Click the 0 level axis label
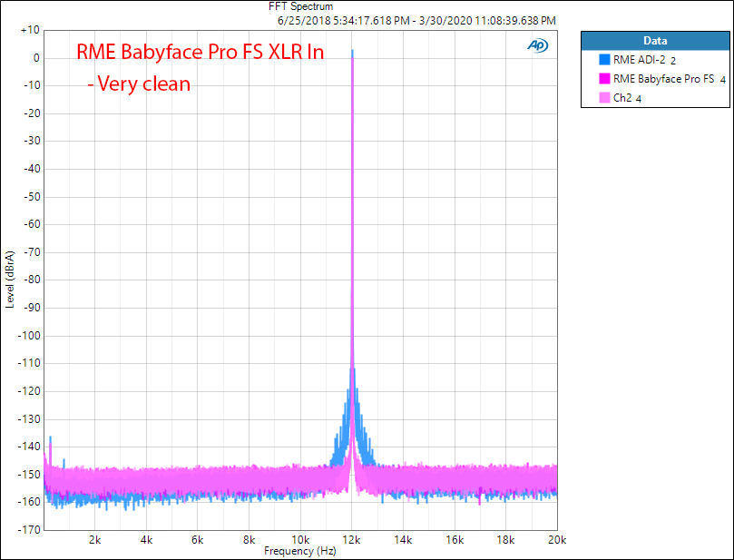The height and width of the screenshot is (560, 734). tap(36, 58)
